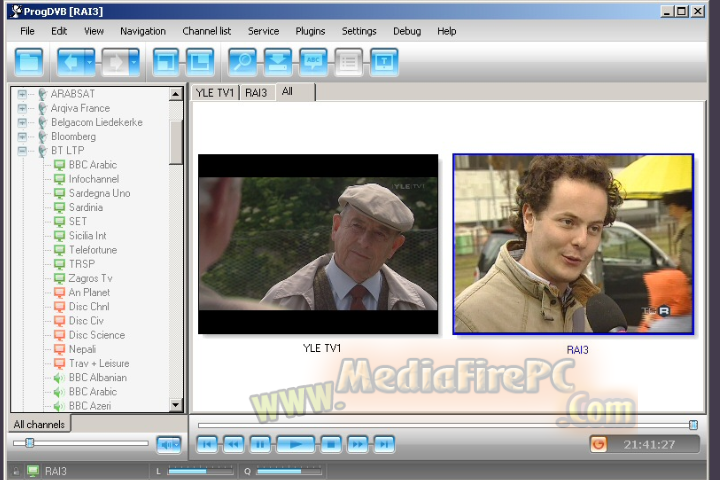Open the Navigation menu

click(x=143, y=31)
